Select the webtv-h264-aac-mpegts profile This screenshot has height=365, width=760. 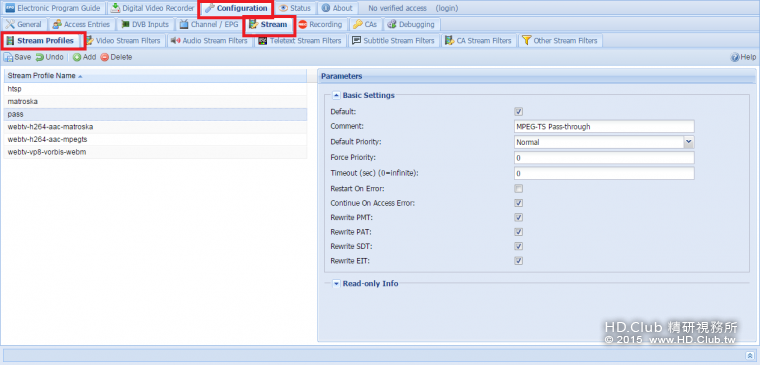click(155, 140)
